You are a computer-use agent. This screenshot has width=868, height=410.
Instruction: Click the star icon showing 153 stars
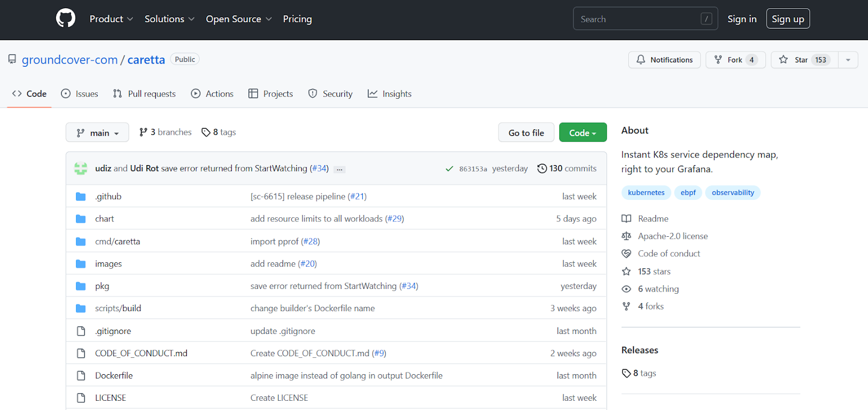[626, 272]
